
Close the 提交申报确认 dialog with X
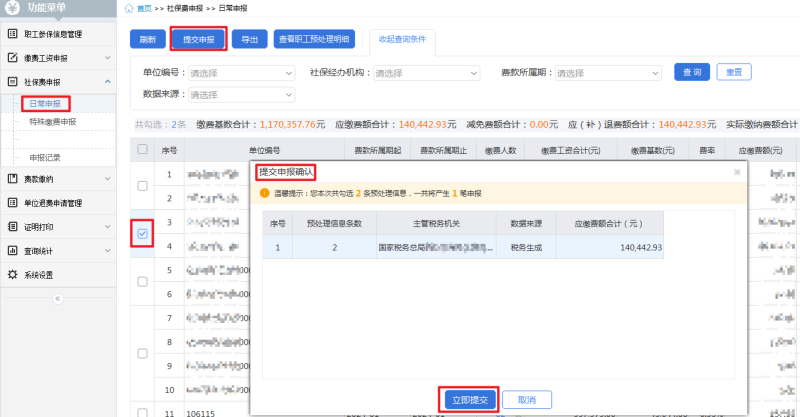tap(737, 172)
